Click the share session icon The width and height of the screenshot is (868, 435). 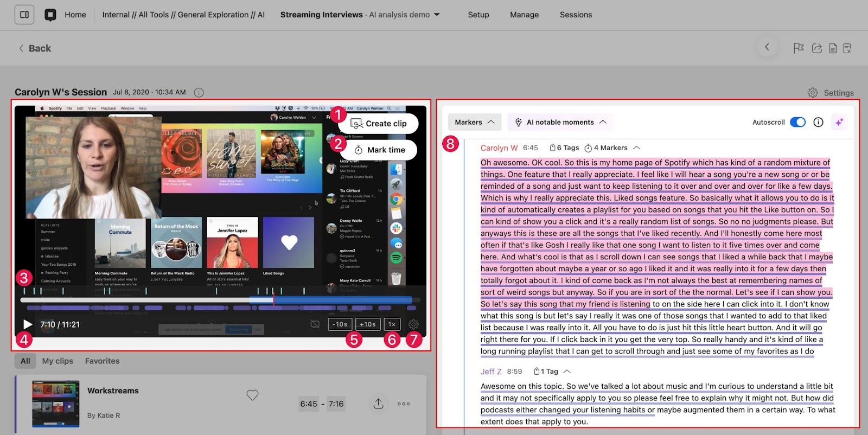816,48
